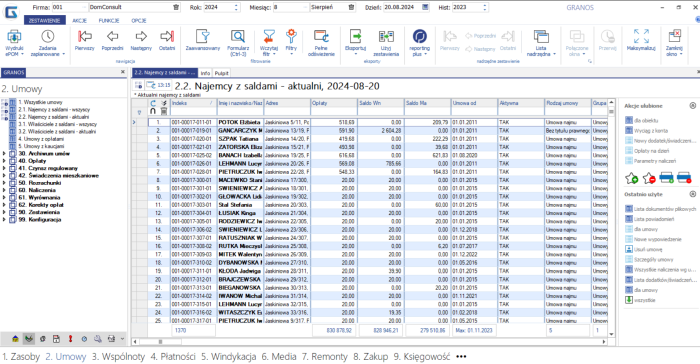Switch to OPCJE ribbon tab
The height and width of the screenshot is (364, 700).
(x=139, y=21)
